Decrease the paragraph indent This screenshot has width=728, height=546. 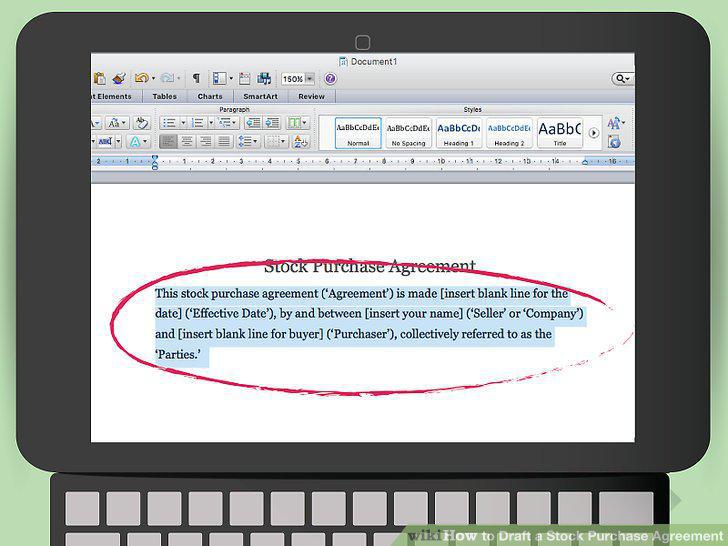tap(253, 123)
